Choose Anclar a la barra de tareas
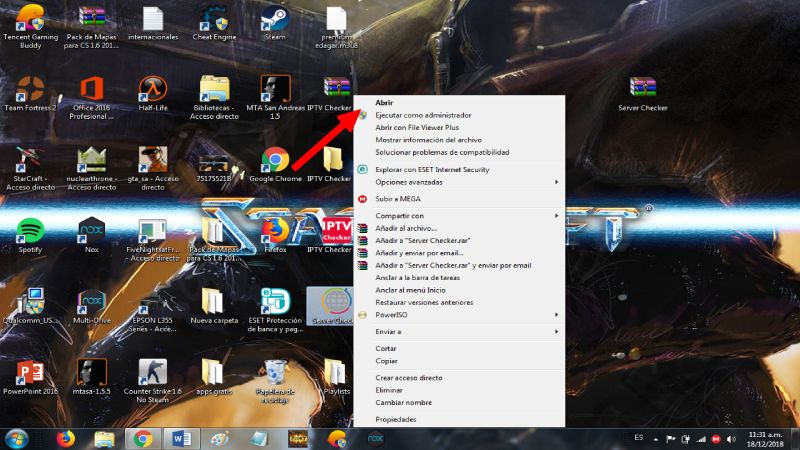Viewport: 800px width, 450px height. click(459, 278)
